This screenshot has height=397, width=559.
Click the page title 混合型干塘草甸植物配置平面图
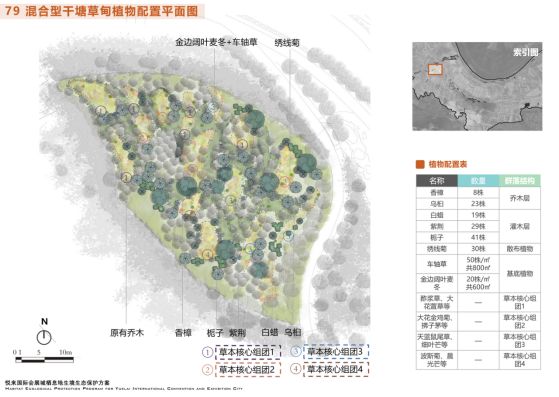(112, 11)
